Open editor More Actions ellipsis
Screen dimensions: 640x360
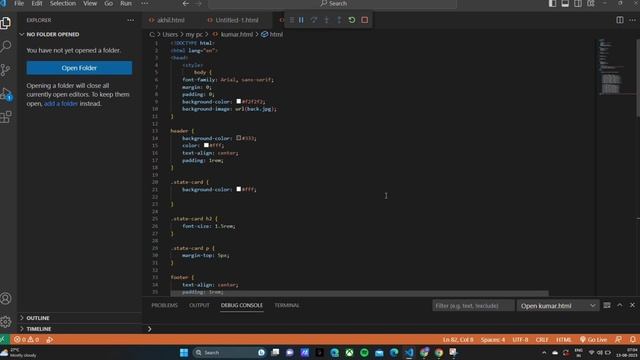point(632,20)
